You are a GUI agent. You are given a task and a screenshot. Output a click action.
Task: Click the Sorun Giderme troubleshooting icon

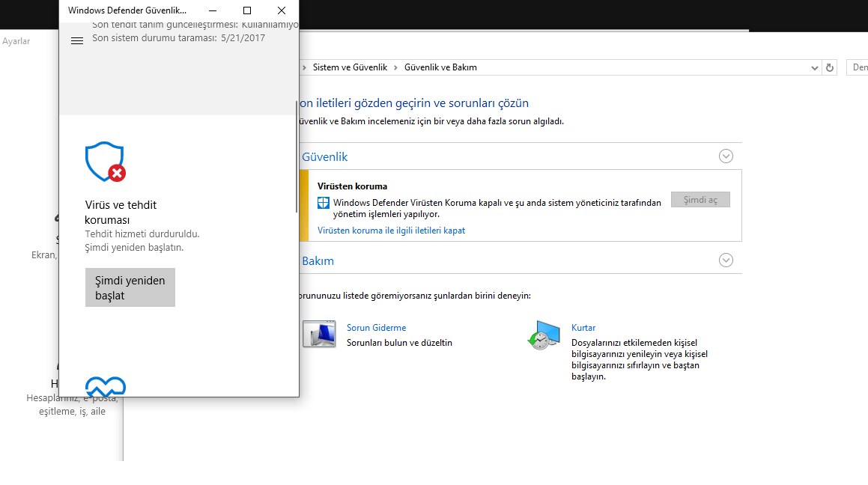point(319,334)
